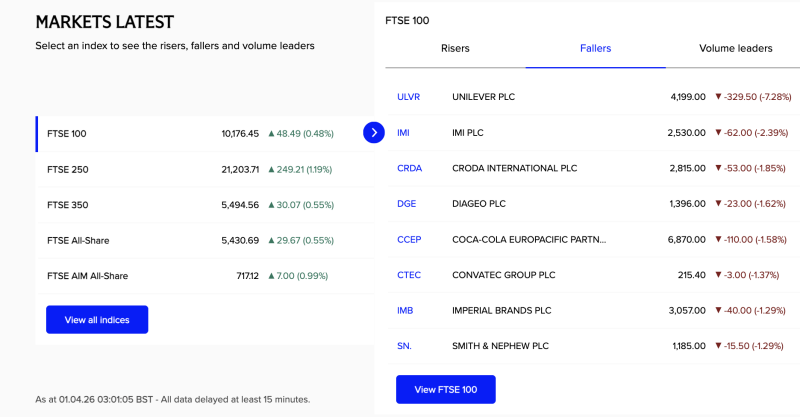Open the Volume leaders tab
This screenshot has height=417, width=800.
pos(735,48)
